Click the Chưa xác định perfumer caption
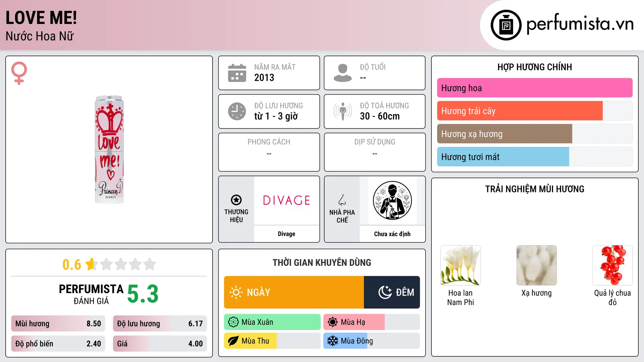Screen dimensions: 644x362 click(x=392, y=234)
